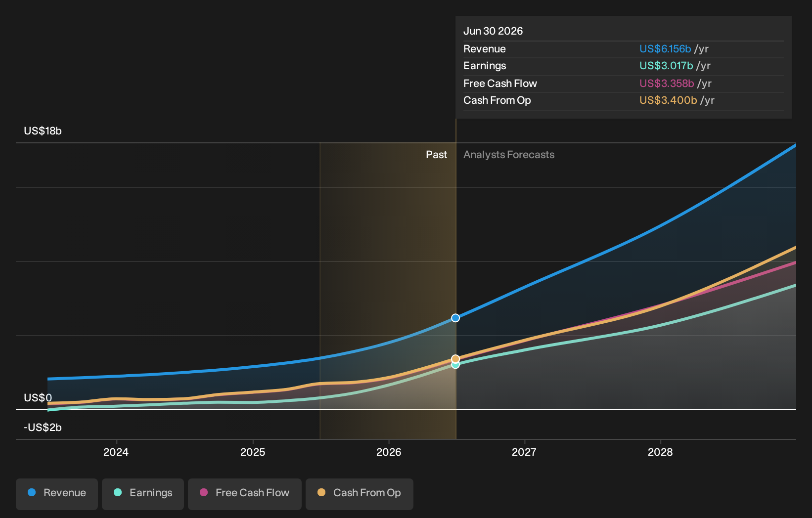Image resolution: width=812 pixels, height=518 pixels.
Task: Select the teal Earnings data point marker
Action: (x=455, y=365)
